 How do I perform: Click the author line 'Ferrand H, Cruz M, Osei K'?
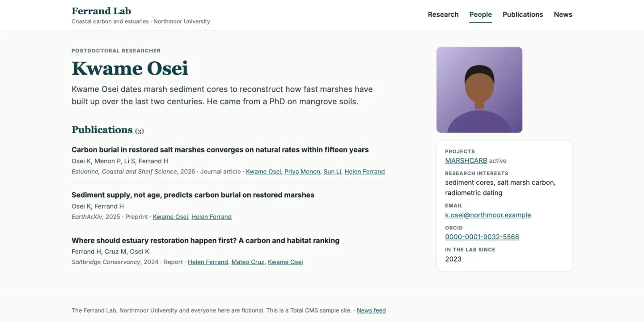tap(110, 252)
